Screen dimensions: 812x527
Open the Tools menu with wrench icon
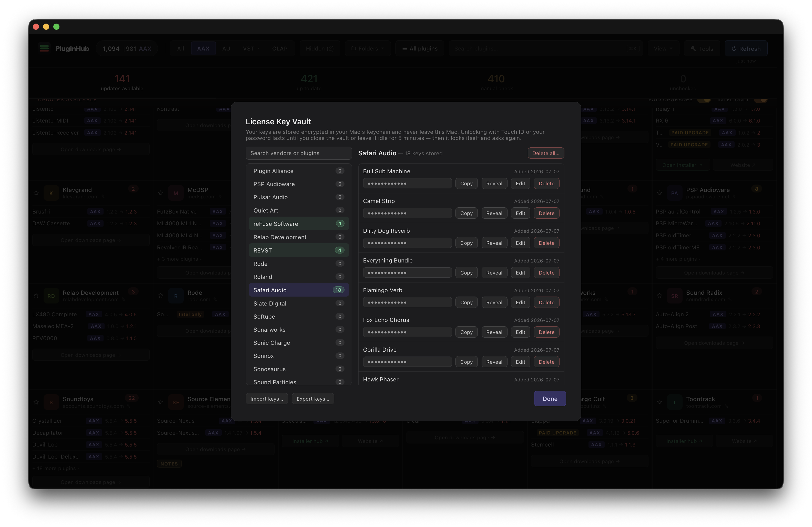(x=702, y=48)
